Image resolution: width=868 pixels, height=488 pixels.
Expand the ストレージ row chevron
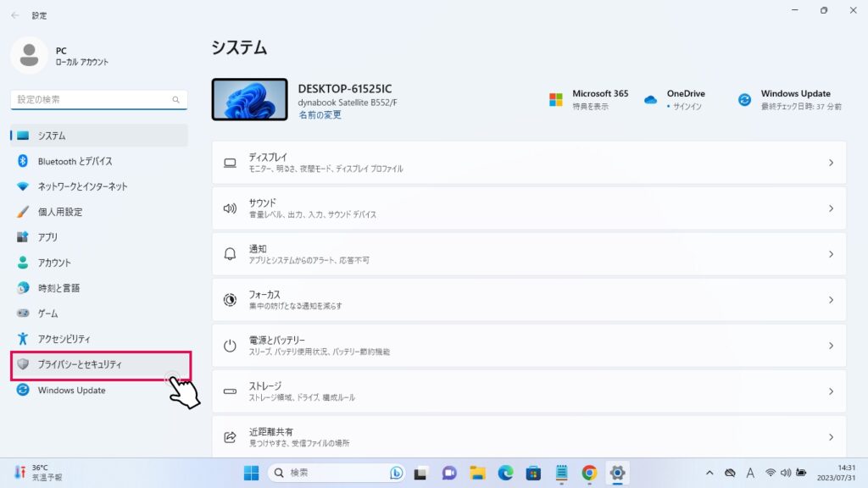pos(831,391)
